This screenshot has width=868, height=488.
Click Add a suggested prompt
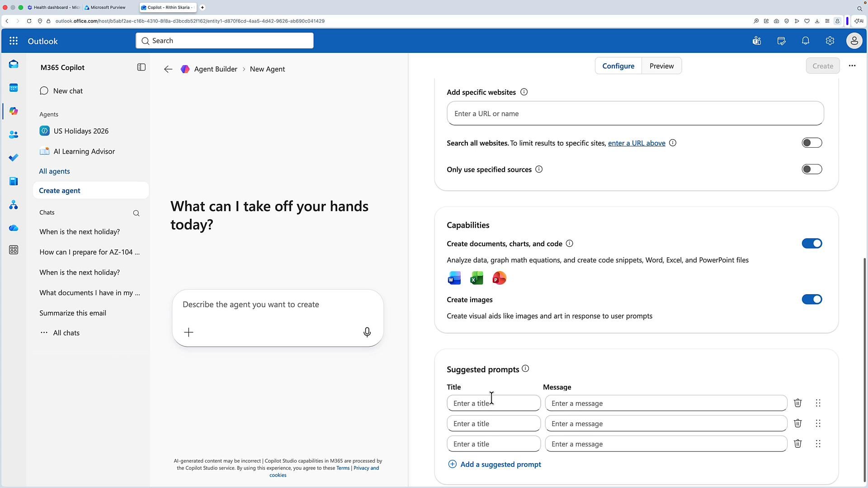(x=495, y=465)
